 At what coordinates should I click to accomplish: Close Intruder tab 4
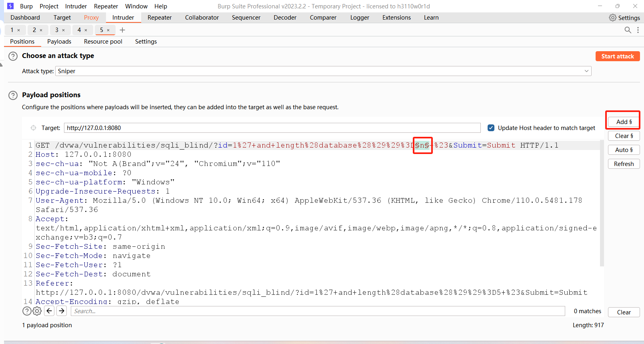point(86,30)
